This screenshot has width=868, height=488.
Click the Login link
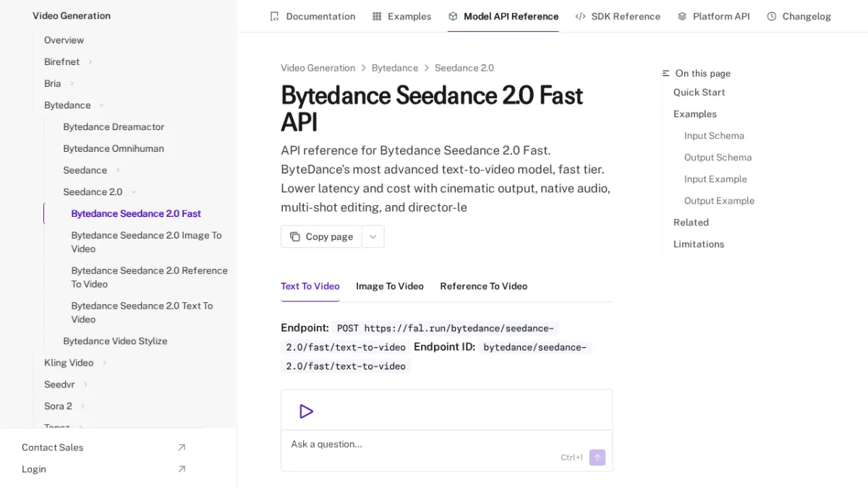coord(34,469)
